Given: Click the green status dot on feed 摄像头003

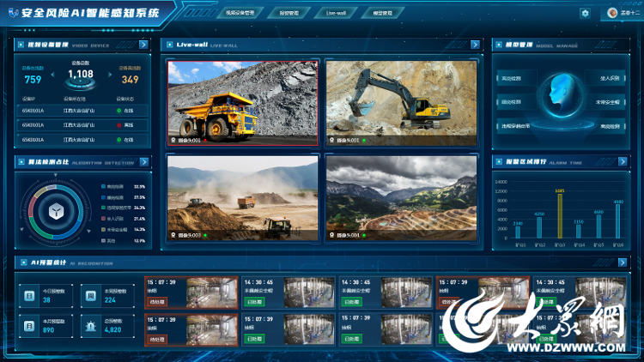Looking at the screenshot, I should [x=205, y=235].
